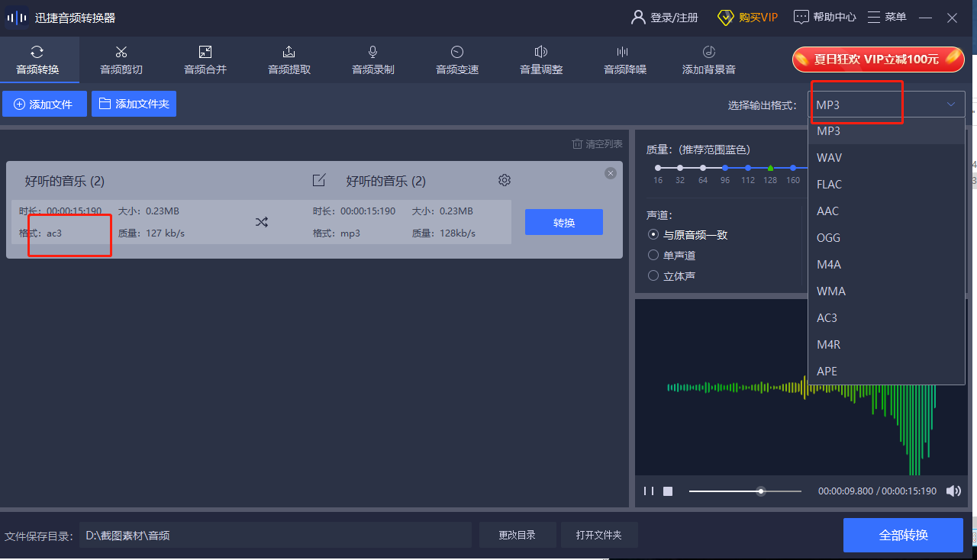Click the 添加文件 button
The image size is (977, 560).
tap(44, 105)
